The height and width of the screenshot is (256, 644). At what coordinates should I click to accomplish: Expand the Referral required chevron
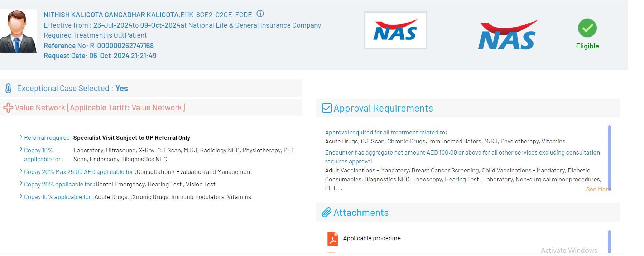[x=21, y=137]
